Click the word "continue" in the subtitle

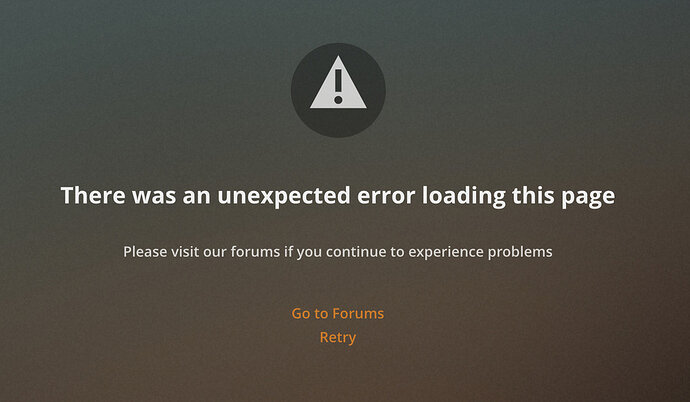[x=356, y=252]
